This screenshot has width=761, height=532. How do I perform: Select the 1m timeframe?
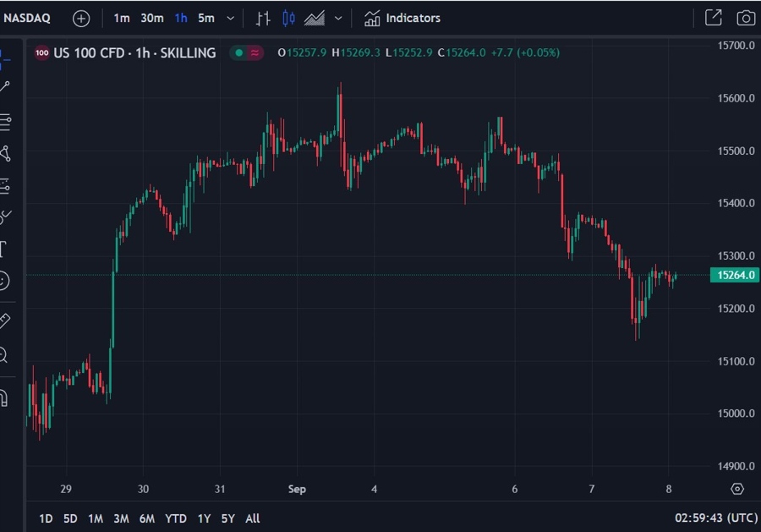point(121,19)
